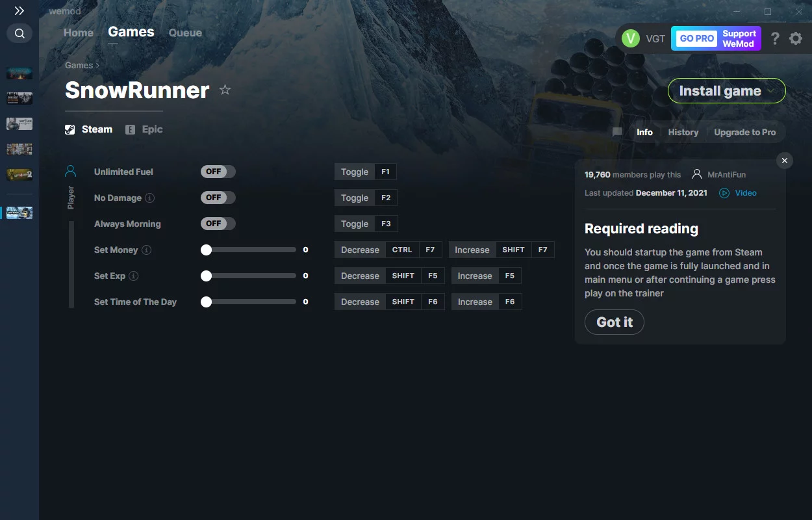The width and height of the screenshot is (812, 520).
Task: Open the second game thumbnail in sidebar
Action: (19, 98)
